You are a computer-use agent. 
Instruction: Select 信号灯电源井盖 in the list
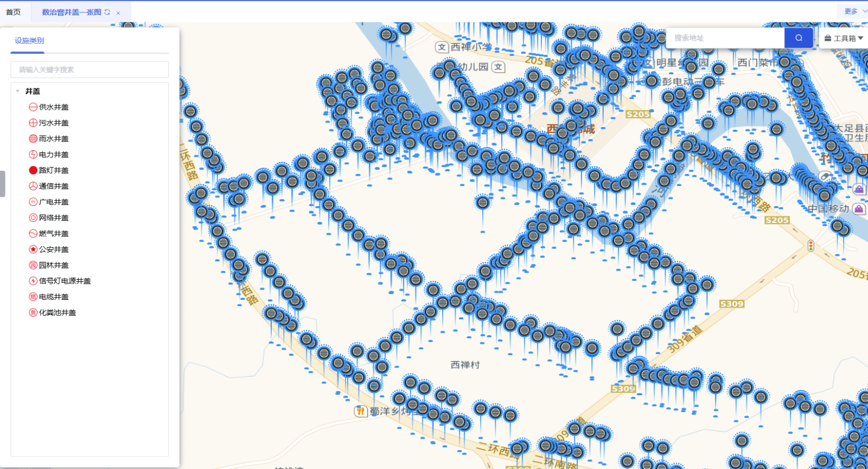65,281
